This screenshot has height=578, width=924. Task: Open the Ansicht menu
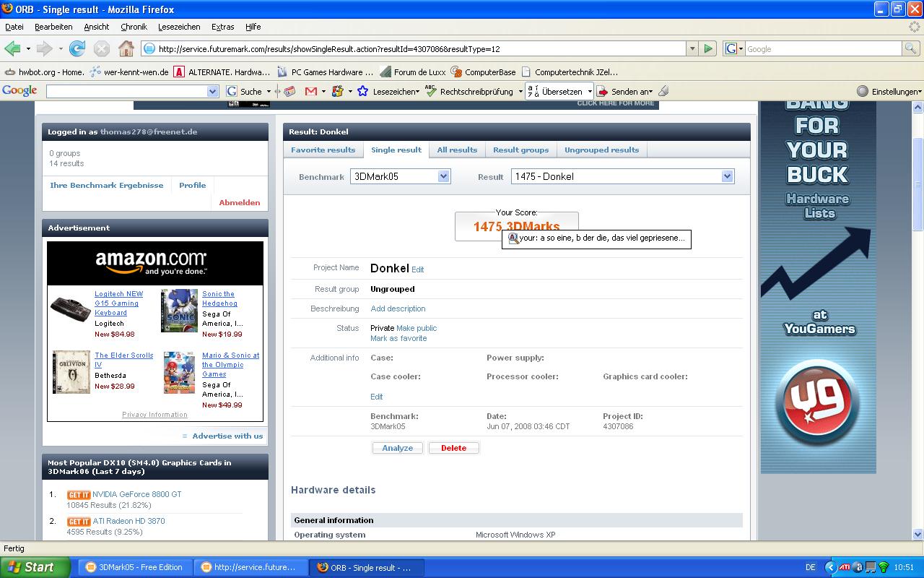(97, 27)
